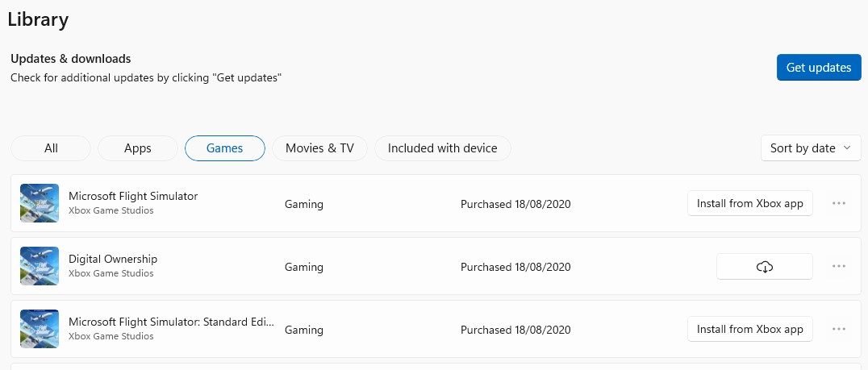This screenshot has height=370, width=868.
Task: Open the Digital Ownership title
Action: pos(113,259)
